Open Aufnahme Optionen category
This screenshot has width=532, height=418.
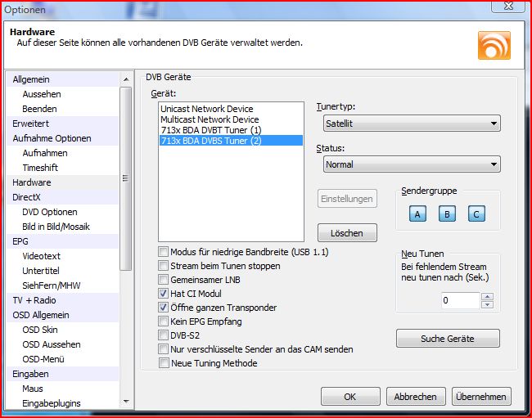point(62,138)
